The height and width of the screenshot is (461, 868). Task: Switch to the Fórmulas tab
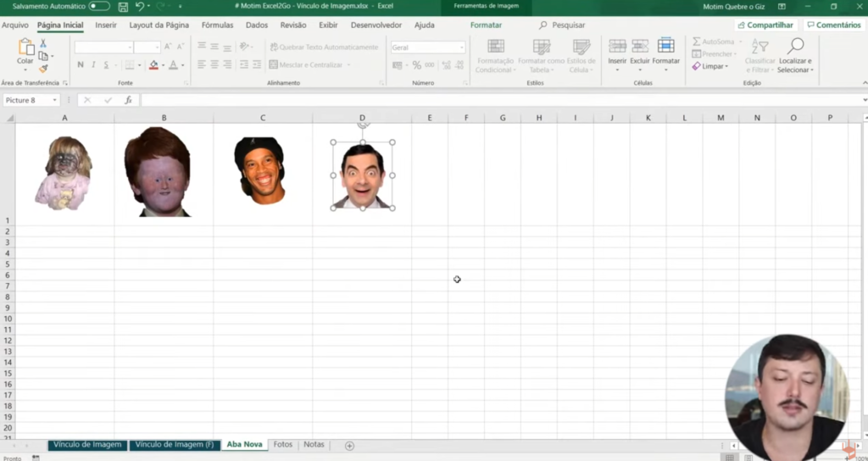point(217,25)
